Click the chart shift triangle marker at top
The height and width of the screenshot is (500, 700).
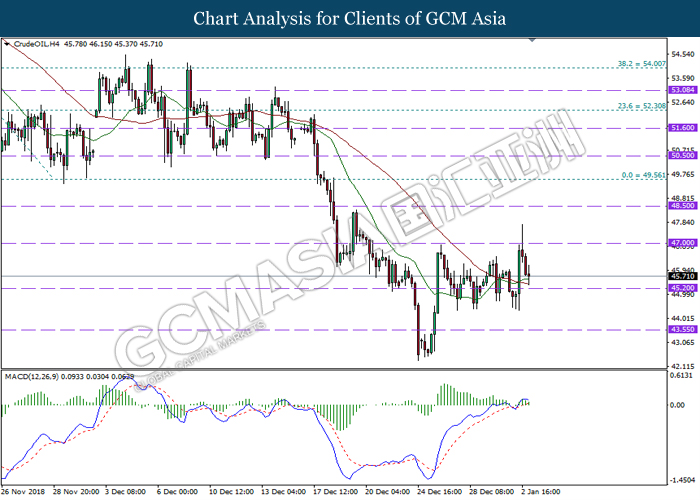pos(532,40)
